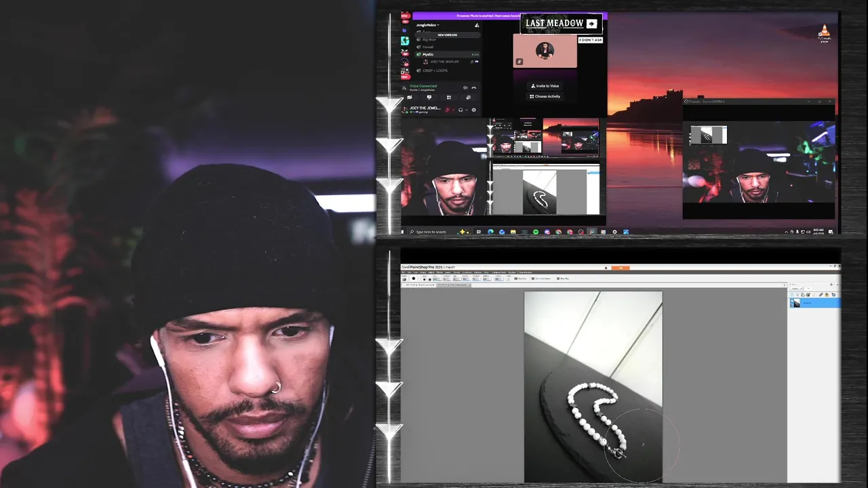Click the invite people icon beside JungleRules
This screenshot has width=868, height=488.
click(477, 25)
